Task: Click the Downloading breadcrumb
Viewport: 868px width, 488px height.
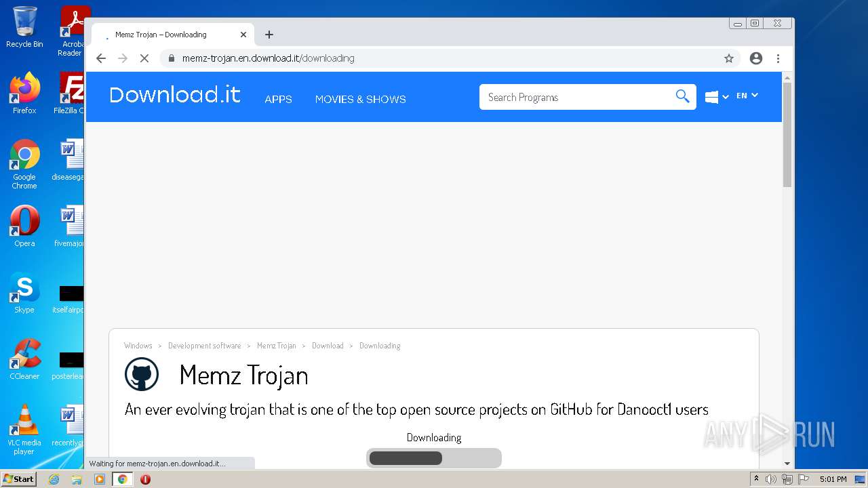Action: pyautogui.click(x=380, y=346)
